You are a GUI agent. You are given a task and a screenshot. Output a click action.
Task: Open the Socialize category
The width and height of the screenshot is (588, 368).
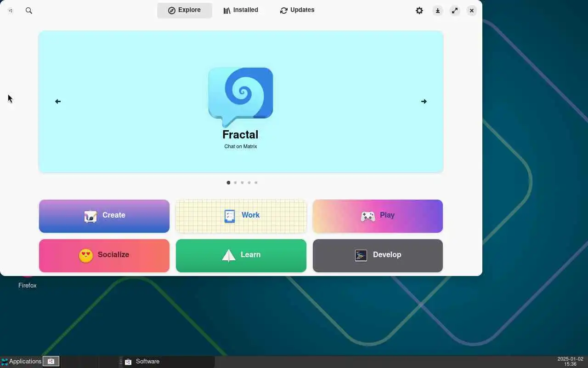pyautogui.click(x=104, y=256)
